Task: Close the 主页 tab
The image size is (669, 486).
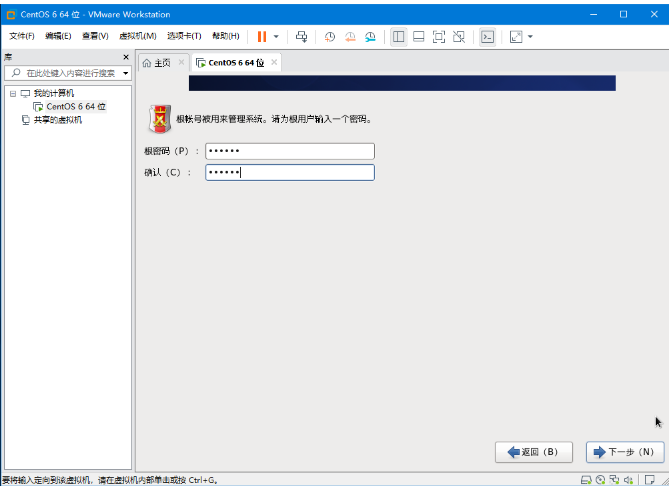Action: pos(181,62)
